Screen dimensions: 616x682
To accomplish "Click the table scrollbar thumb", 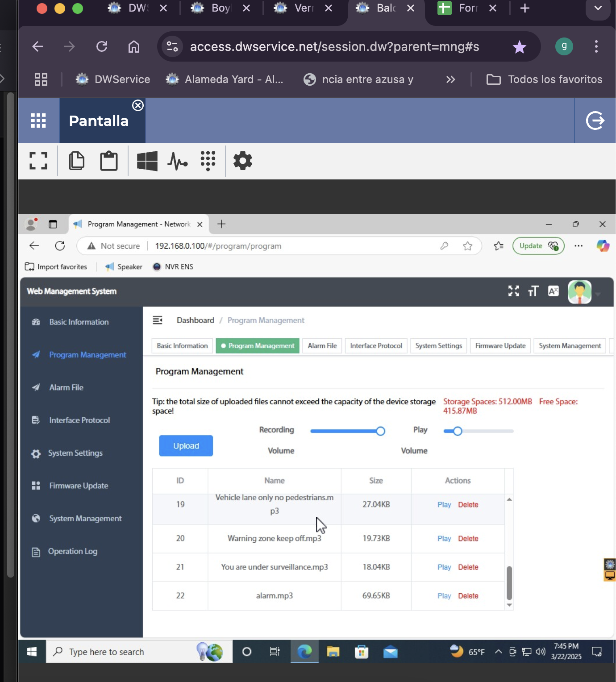I will [x=509, y=583].
